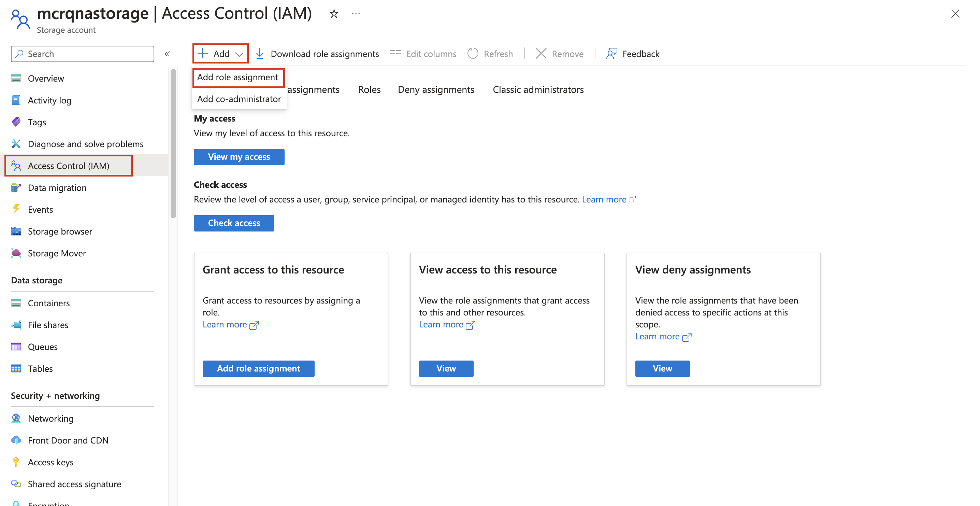Click the sidebar vertical scrollbar
This screenshot has height=506, width=980.
pos(173,143)
